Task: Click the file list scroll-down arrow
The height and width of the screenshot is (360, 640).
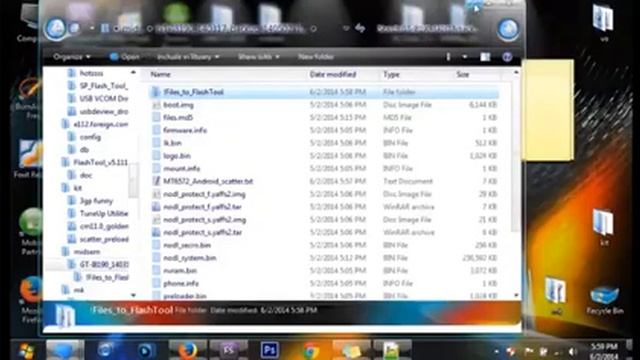Action: point(516,295)
